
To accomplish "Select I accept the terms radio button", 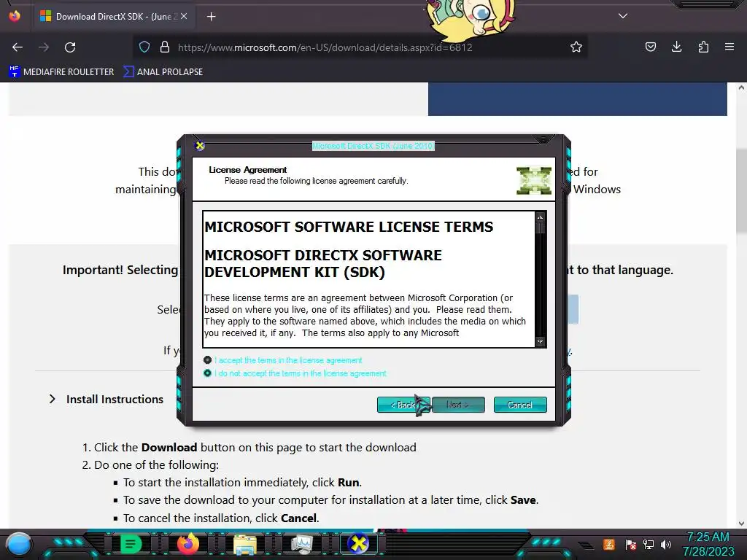I will pos(207,360).
